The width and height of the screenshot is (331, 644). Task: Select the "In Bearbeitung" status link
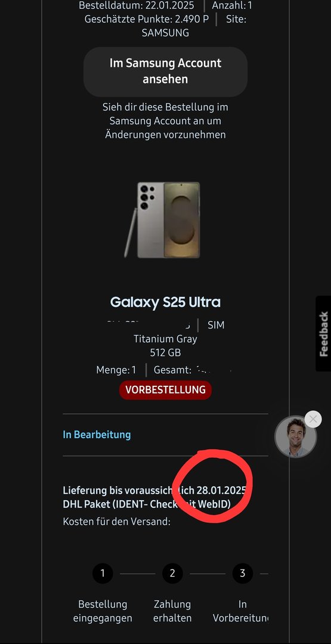tap(97, 435)
